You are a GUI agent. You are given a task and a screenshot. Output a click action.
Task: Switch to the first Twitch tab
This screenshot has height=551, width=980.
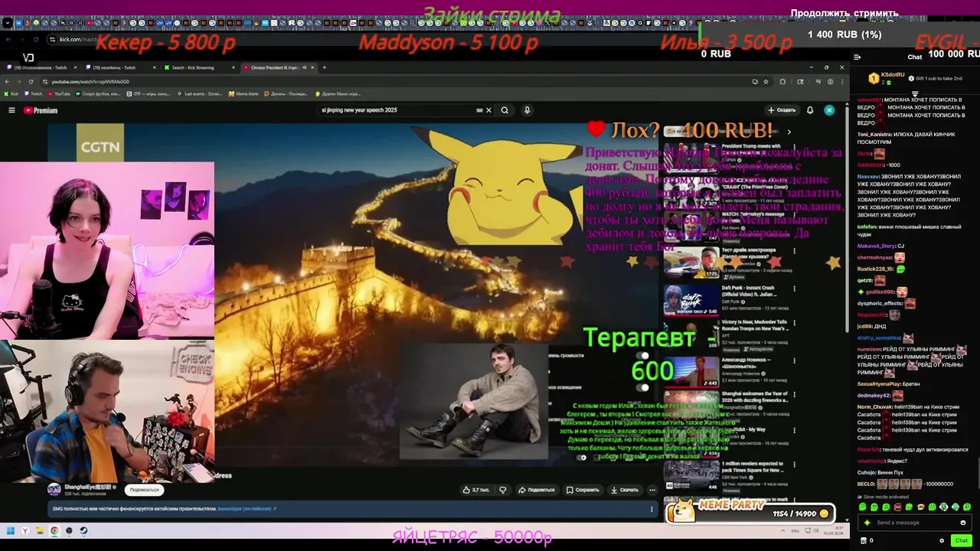42,67
